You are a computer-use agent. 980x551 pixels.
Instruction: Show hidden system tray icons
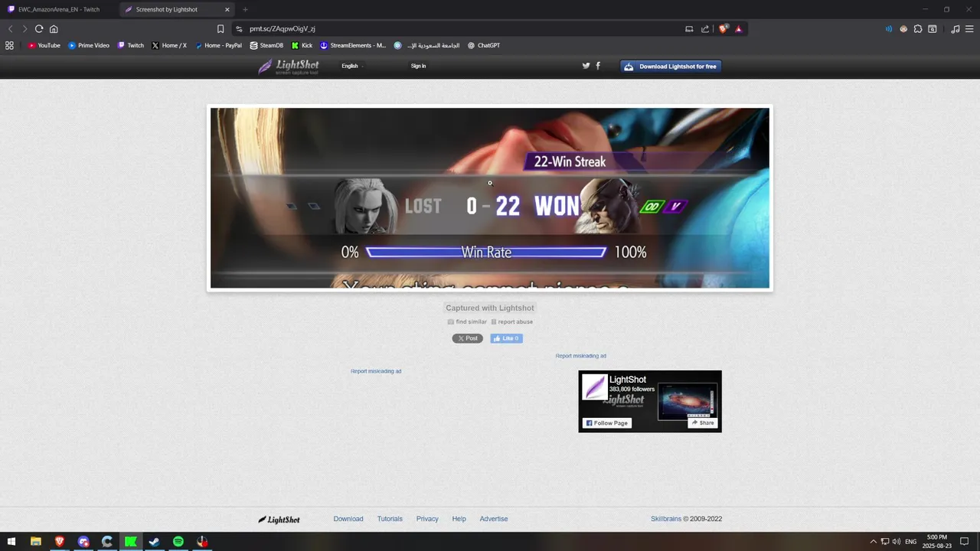[873, 542]
